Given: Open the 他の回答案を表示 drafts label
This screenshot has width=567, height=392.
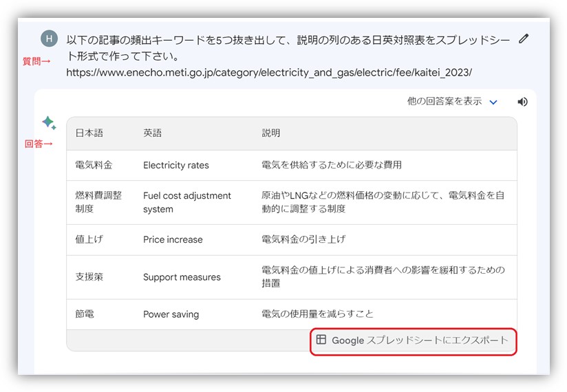Looking at the screenshot, I should coord(444,102).
